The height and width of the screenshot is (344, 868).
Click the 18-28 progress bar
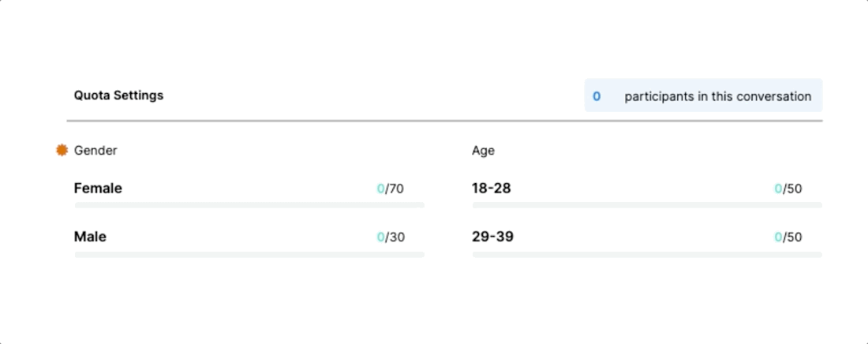[x=647, y=205]
